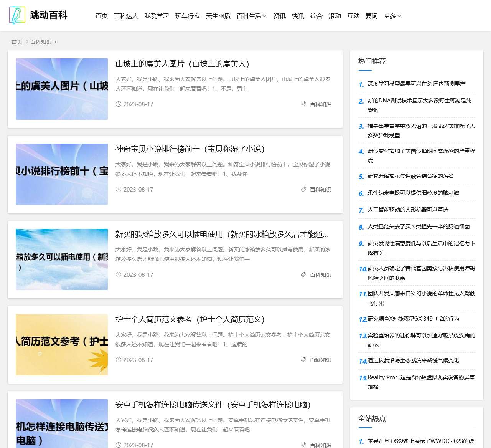
Task: Click the clock icon beside first article's date
Action: [119, 104]
